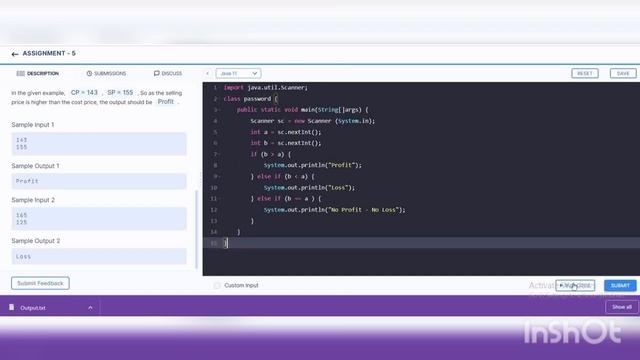This screenshot has width=640, height=360.
Task: Click Show all in the downloads bar
Action: 622,307
